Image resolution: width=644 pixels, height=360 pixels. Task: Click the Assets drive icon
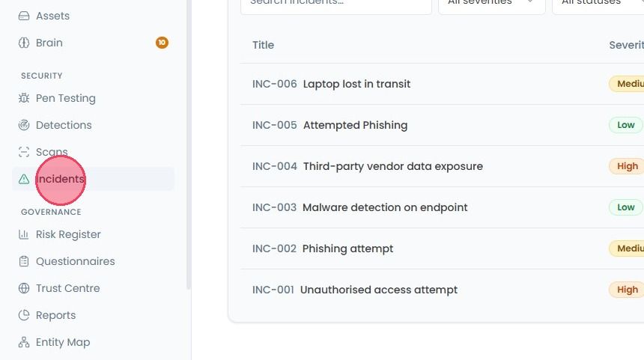tap(24, 16)
